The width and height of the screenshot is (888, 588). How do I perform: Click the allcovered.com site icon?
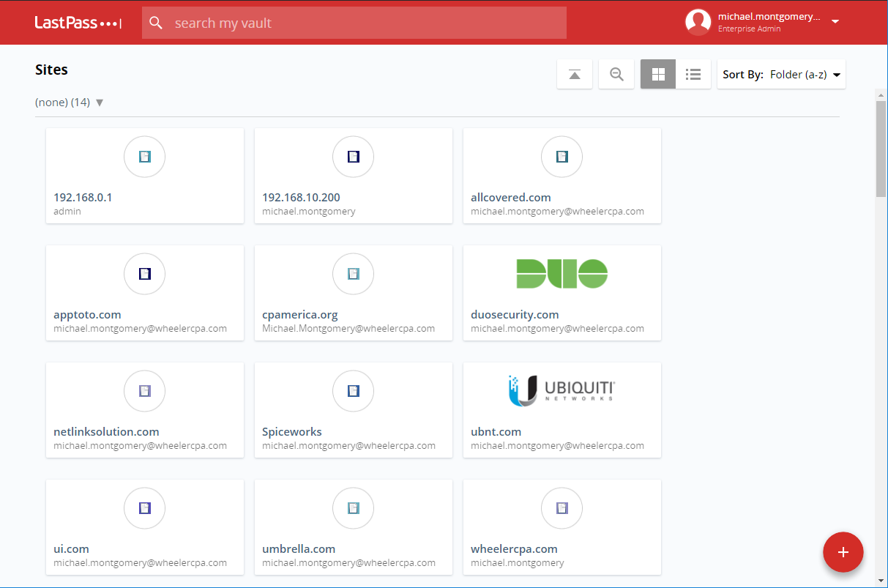point(562,156)
